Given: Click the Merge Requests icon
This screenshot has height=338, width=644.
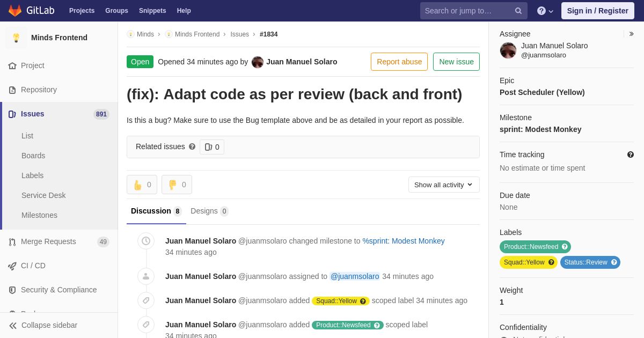Looking at the screenshot, I should pyautogui.click(x=12, y=241).
